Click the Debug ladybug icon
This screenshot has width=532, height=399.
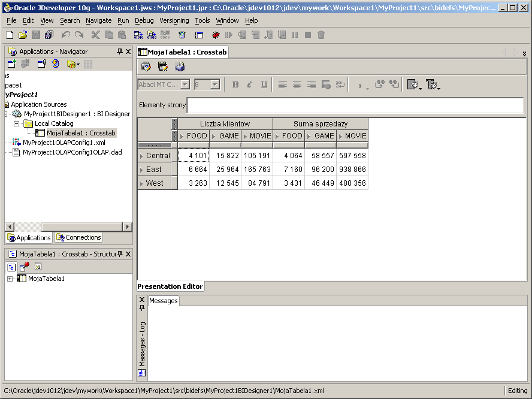216,35
